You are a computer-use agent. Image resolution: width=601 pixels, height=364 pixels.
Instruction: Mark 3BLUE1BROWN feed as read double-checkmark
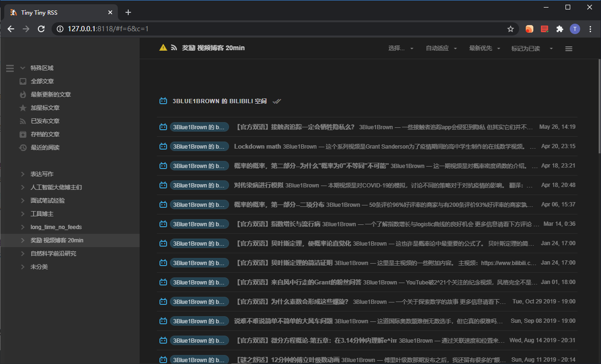277,101
